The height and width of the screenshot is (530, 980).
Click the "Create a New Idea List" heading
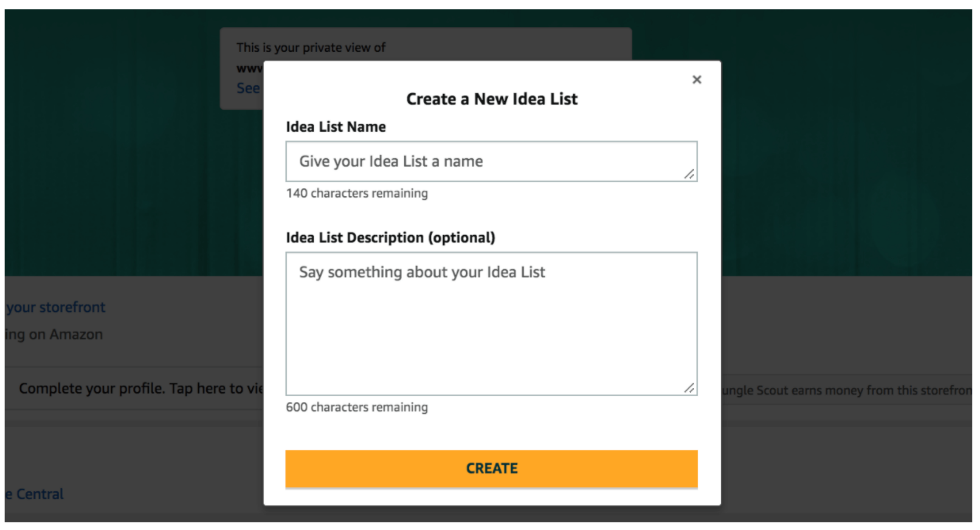pos(492,99)
